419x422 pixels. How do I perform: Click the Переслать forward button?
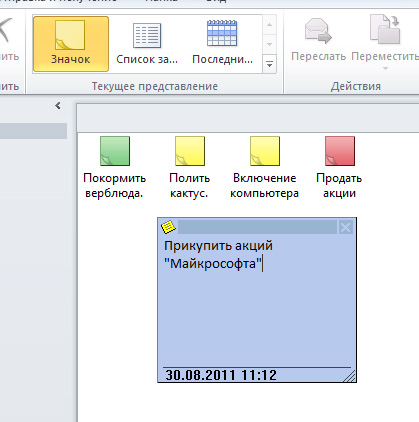(x=318, y=40)
